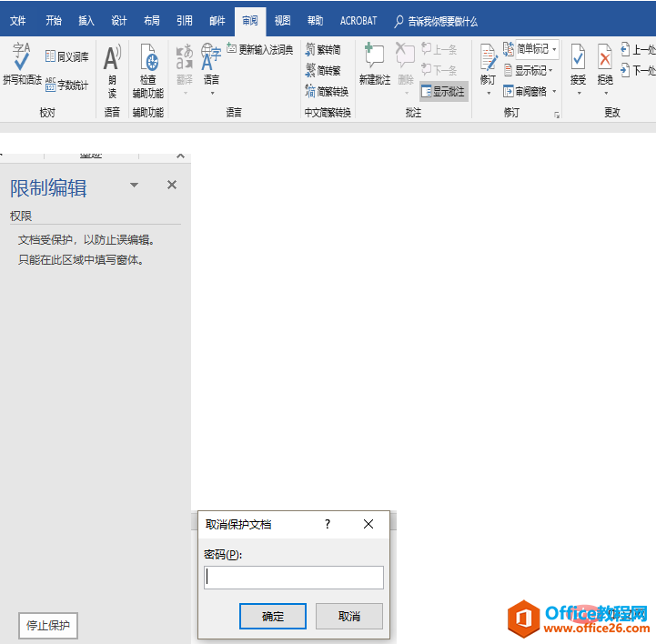Turn on Track Changes (修订)
Image resolution: width=656 pixels, height=644 pixels.
(488, 64)
